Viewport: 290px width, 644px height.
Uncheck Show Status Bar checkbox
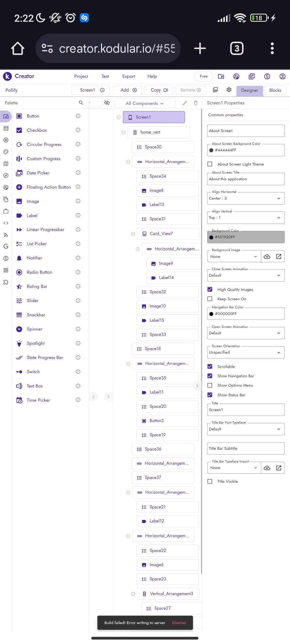point(210,395)
